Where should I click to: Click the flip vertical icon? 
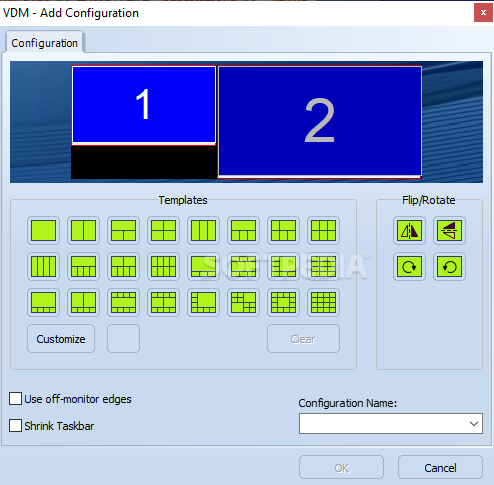449,230
